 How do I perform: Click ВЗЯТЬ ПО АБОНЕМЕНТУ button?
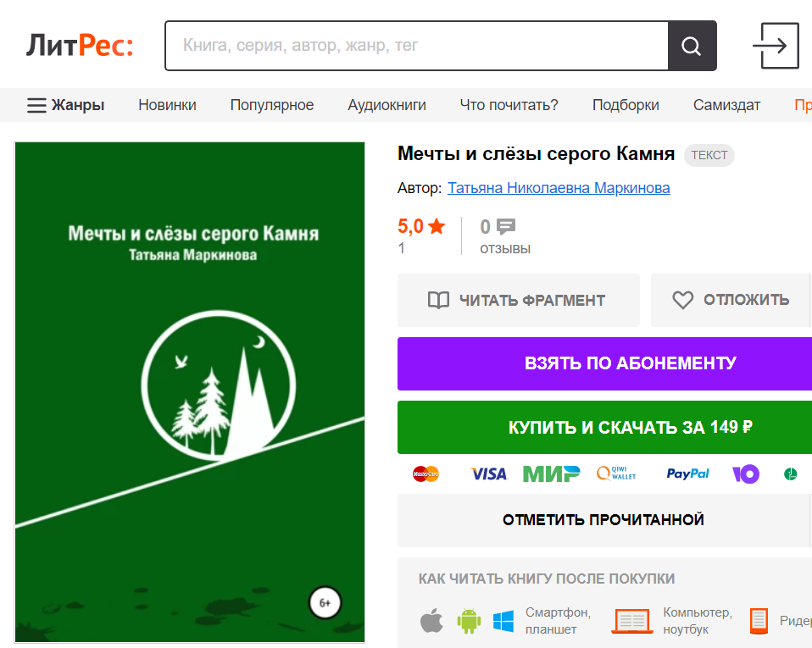[x=604, y=363]
